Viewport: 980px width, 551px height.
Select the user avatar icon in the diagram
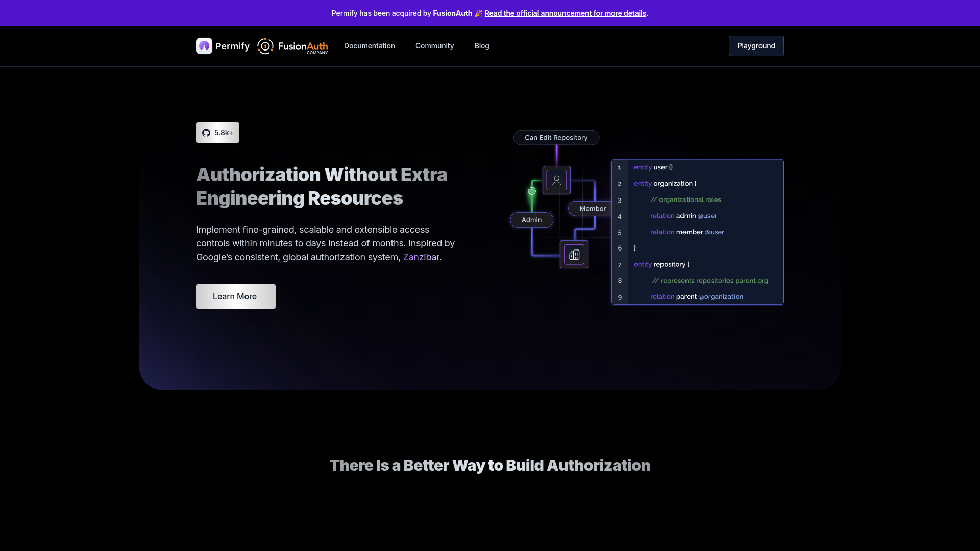click(556, 180)
